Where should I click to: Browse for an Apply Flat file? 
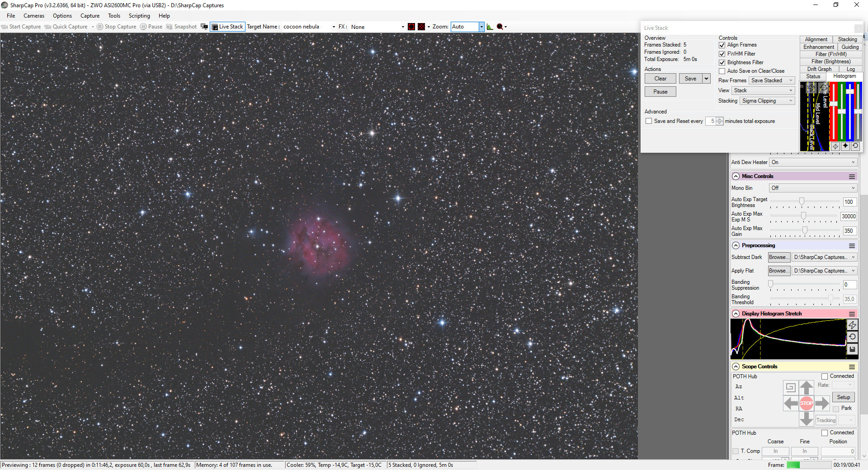pyautogui.click(x=779, y=271)
